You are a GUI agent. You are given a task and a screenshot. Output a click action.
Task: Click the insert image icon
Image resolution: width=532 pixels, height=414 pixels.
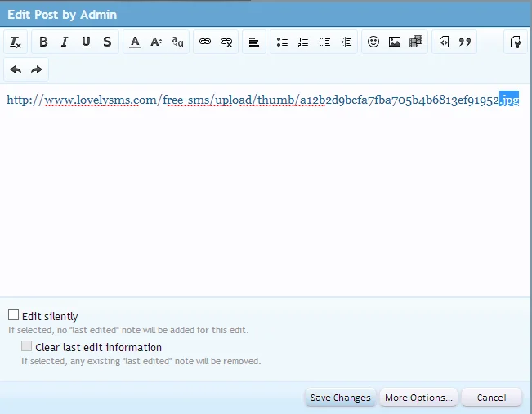(395, 42)
